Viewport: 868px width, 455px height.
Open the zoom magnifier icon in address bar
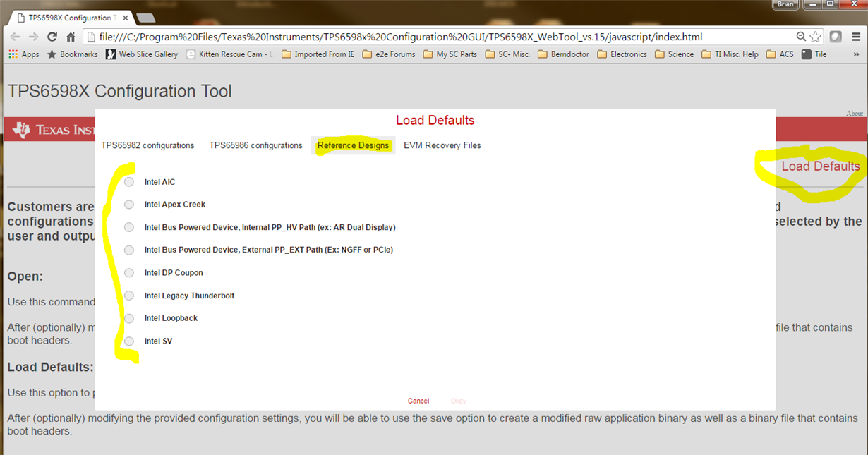tap(801, 37)
